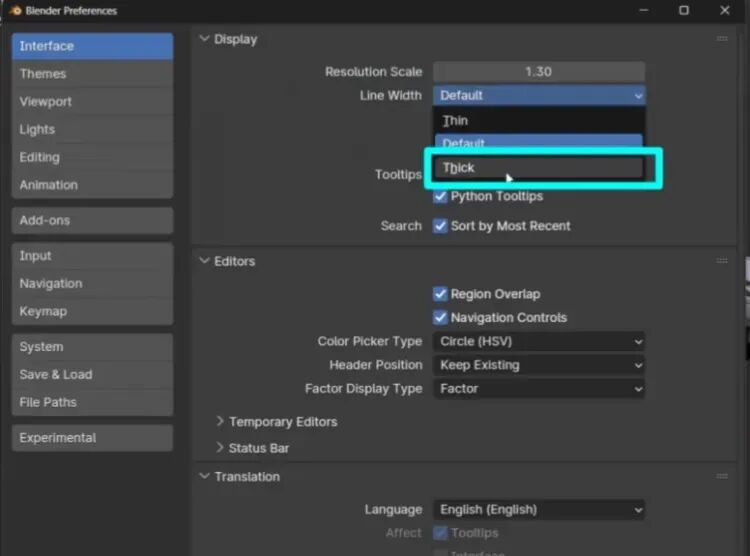Maximize the Blender Preferences window

[684, 10]
